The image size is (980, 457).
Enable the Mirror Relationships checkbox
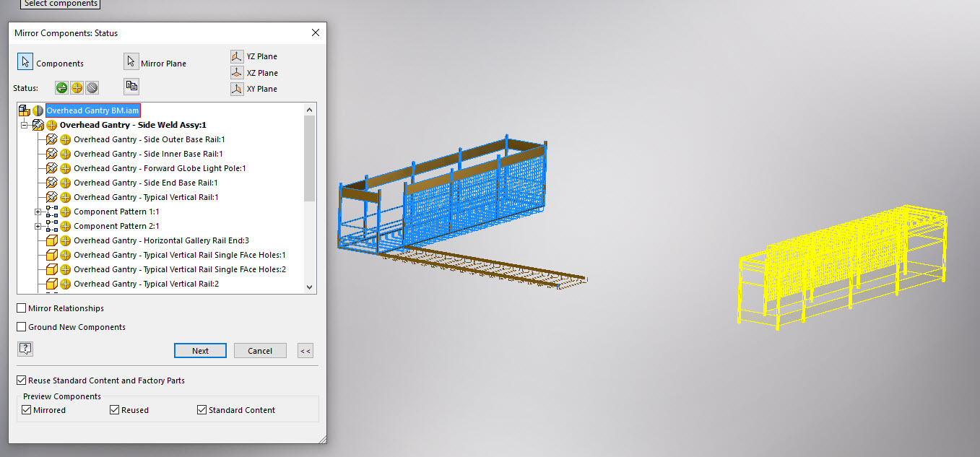[21, 308]
